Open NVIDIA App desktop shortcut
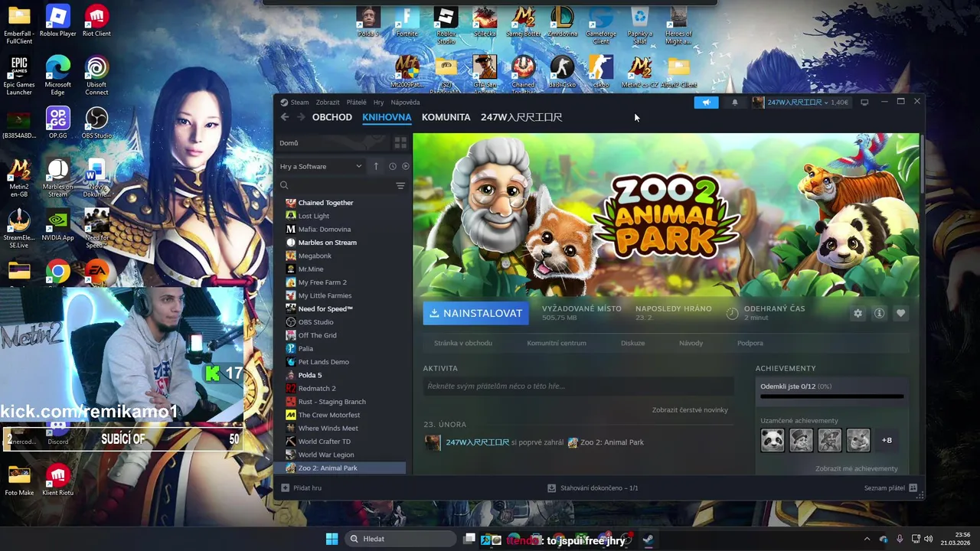The width and height of the screenshot is (980, 551). coord(58,226)
